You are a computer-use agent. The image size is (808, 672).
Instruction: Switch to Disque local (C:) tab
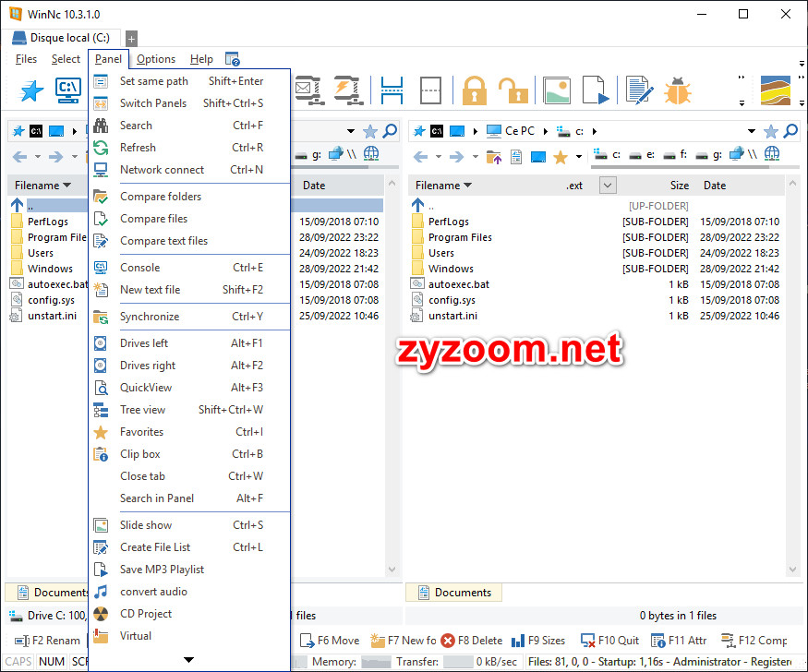61,38
